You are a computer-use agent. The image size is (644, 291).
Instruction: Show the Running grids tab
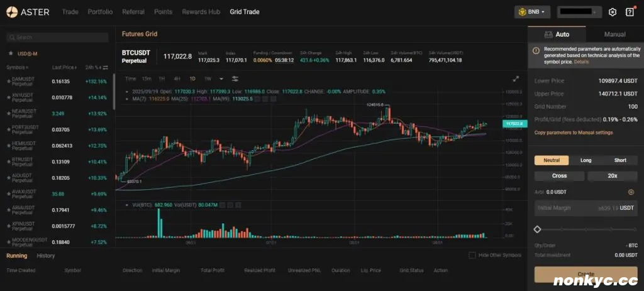click(17, 256)
